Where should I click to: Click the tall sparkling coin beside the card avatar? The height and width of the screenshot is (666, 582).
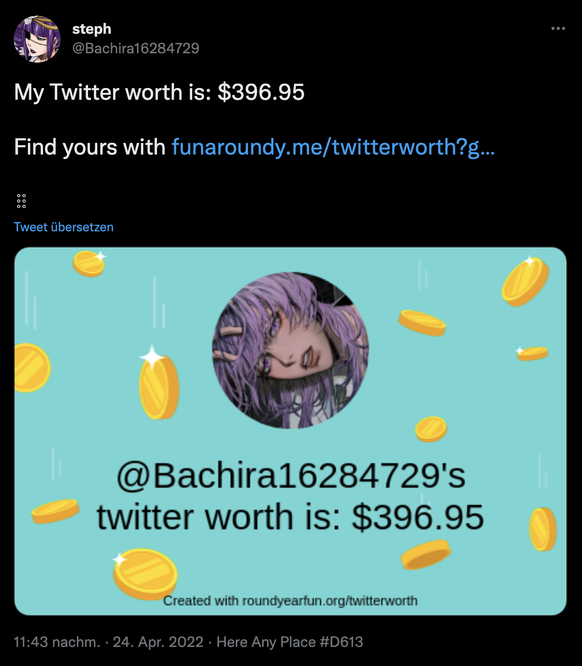[x=158, y=383]
